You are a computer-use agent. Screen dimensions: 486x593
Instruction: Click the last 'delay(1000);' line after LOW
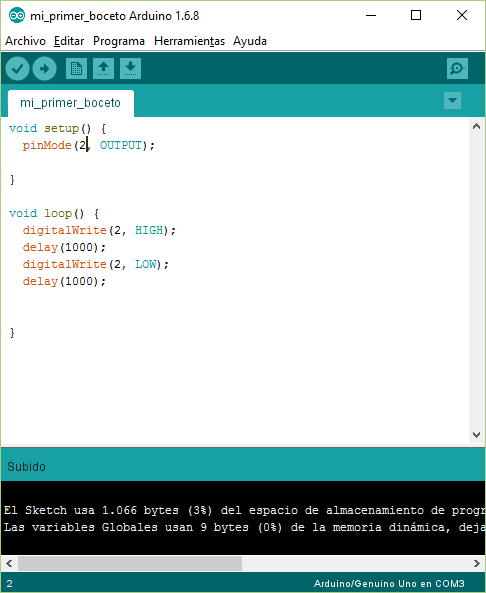coord(64,282)
